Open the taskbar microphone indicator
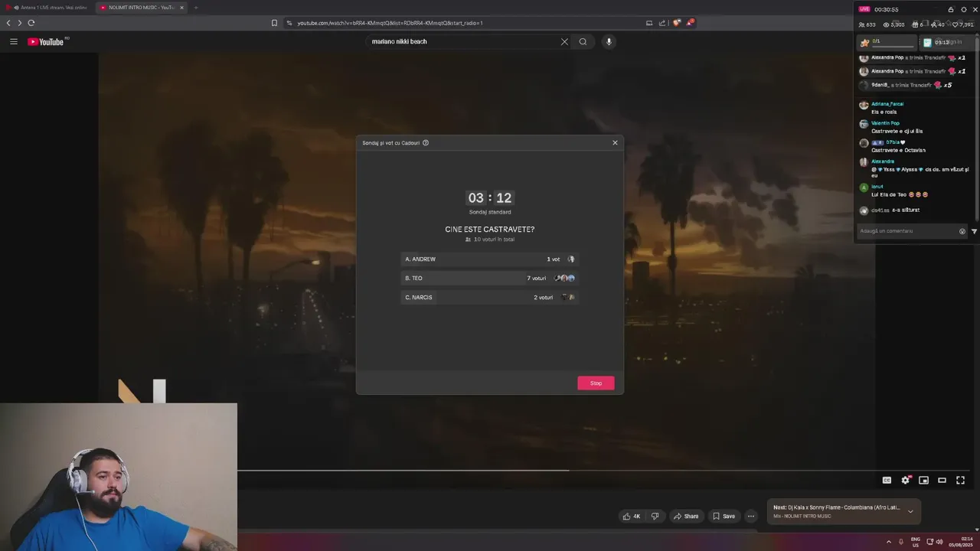The width and height of the screenshot is (980, 551). (x=901, y=542)
